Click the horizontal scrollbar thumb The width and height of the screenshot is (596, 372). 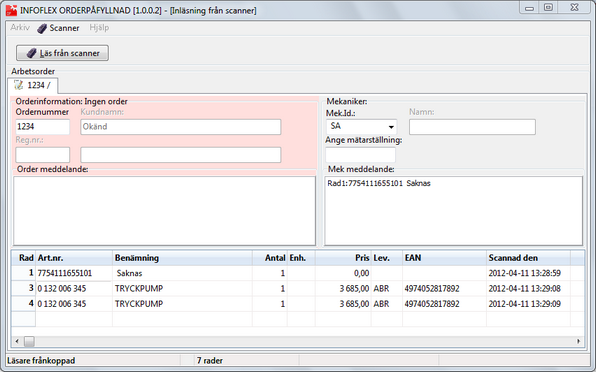(29, 341)
